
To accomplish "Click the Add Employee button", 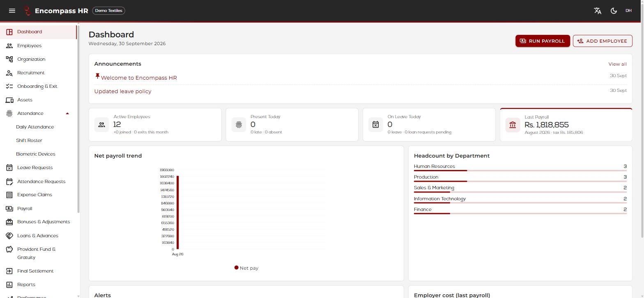I will pos(603,41).
